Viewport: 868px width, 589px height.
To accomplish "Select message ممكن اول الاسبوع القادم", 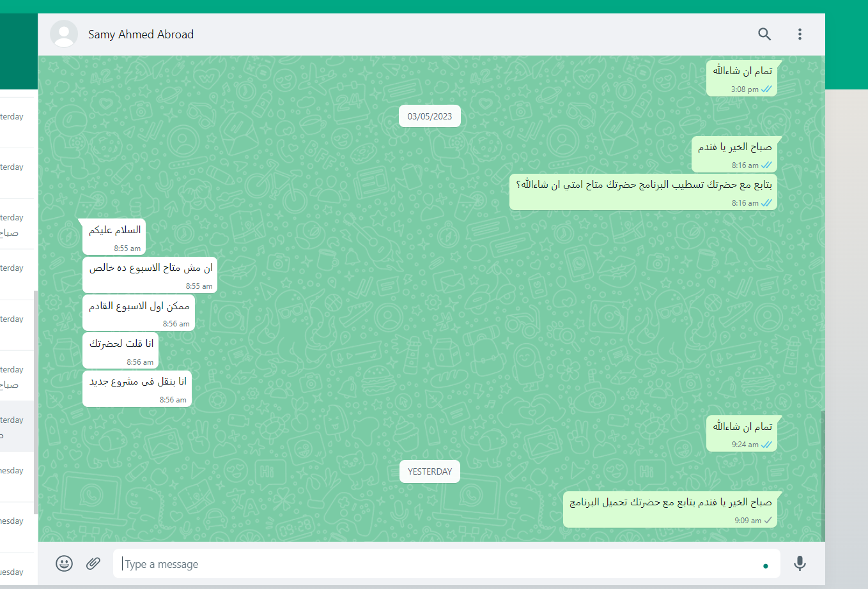I will tap(139, 313).
